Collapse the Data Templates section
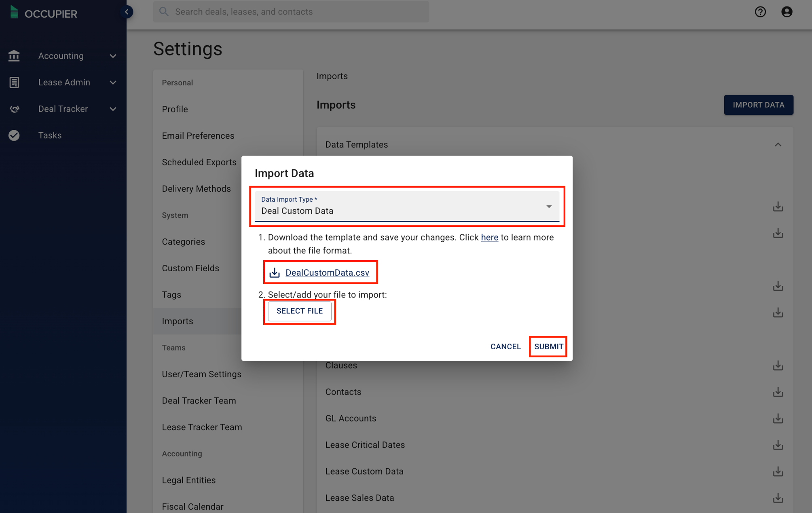 778,145
